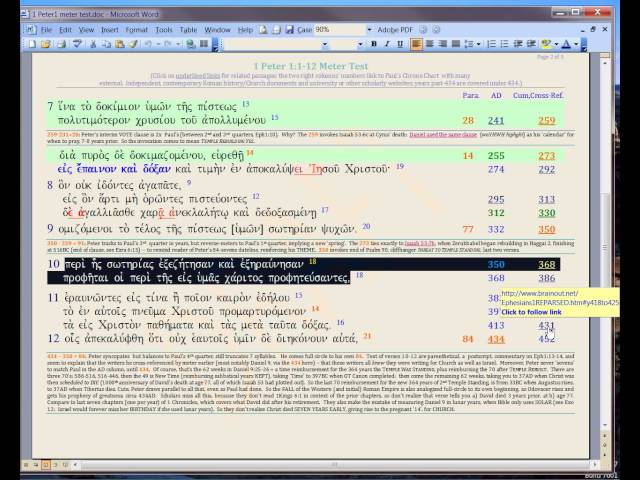Click the second Adobe PDF round icon
This screenshot has width=640, height=480.
tap(436, 30)
